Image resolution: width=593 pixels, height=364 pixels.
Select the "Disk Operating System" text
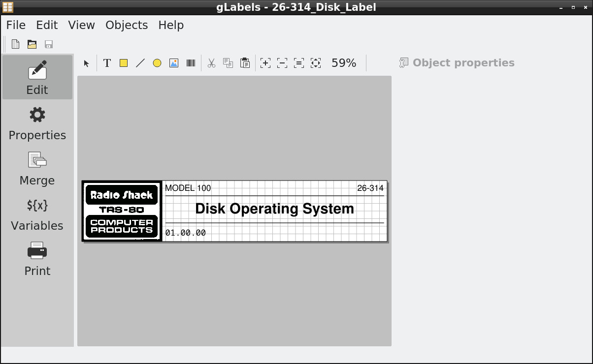pyautogui.click(x=274, y=209)
